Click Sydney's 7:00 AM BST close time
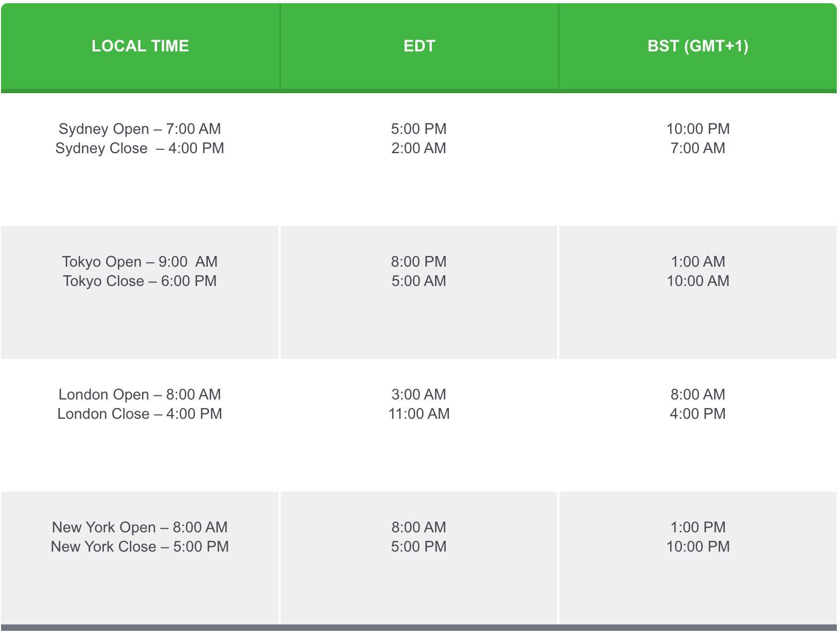This screenshot has height=633, width=840. coord(697,148)
